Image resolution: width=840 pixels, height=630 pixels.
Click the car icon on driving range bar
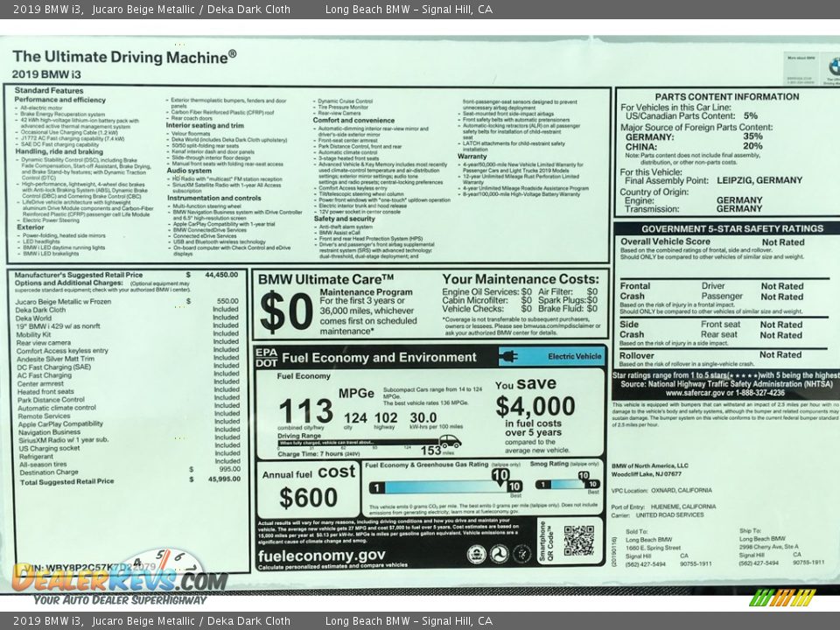[450, 441]
